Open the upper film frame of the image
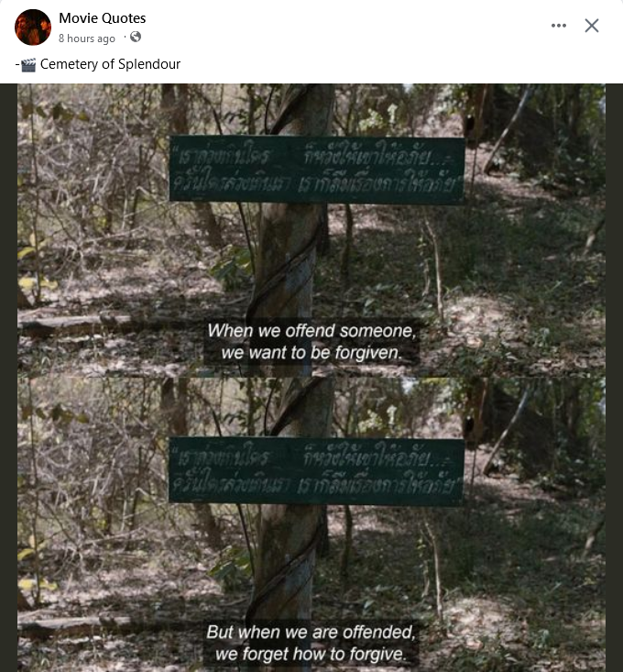623x672 pixels. point(311,231)
